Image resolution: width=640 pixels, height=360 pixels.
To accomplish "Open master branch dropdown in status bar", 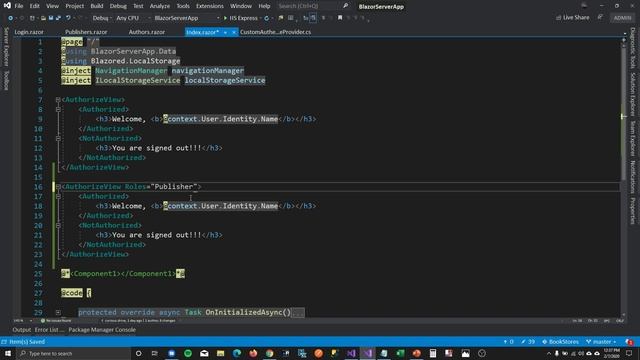I will click(x=601, y=342).
